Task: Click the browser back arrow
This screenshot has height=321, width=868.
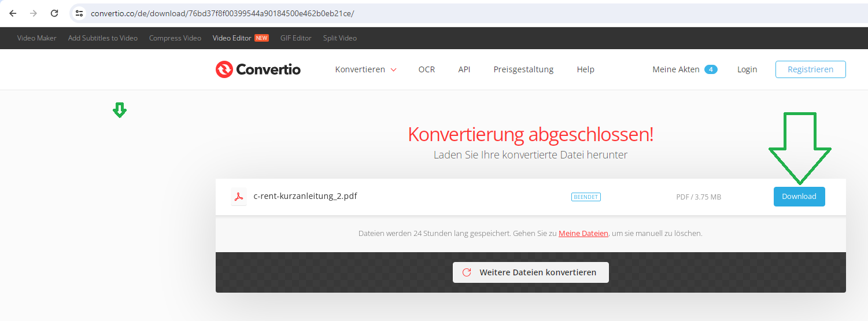Action: tap(13, 13)
